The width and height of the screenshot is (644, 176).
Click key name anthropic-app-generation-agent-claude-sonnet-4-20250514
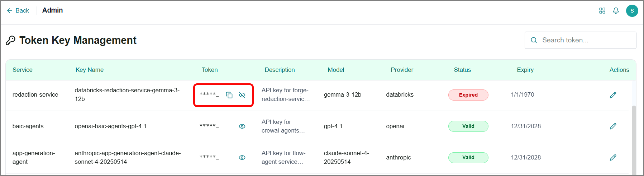coord(128,157)
